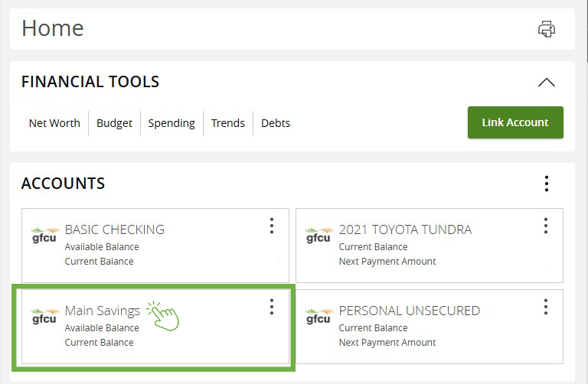Open the Main Savings account
This screenshot has height=384, width=588.
click(x=155, y=327)
